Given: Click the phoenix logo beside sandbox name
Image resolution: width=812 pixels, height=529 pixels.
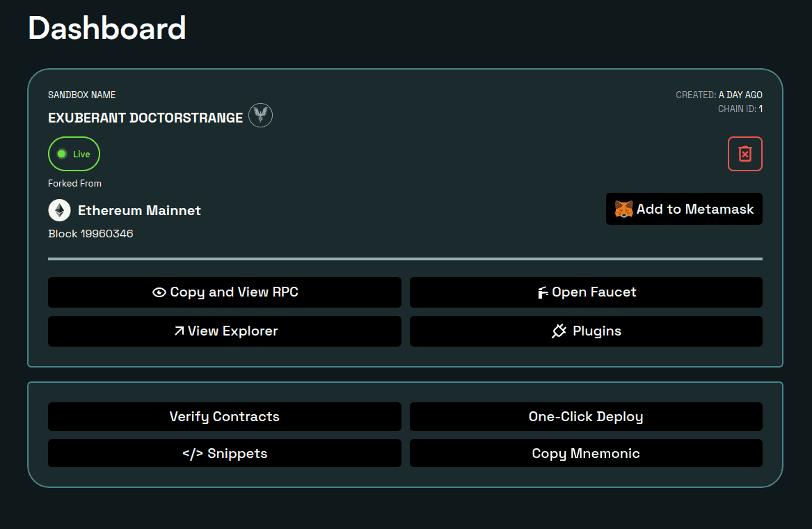Looking at the screenshot, I should pyautogui.click(x=260, y=115).
